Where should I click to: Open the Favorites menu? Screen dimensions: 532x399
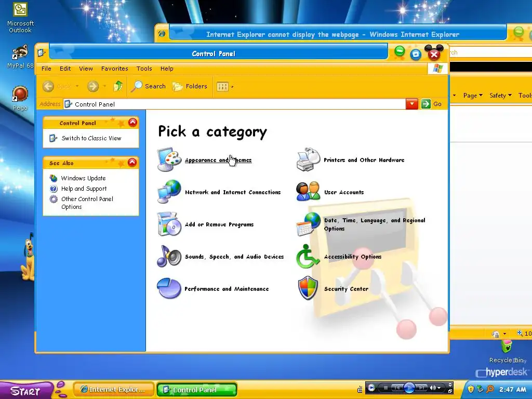pyautogui.click(x=115, y=69)
